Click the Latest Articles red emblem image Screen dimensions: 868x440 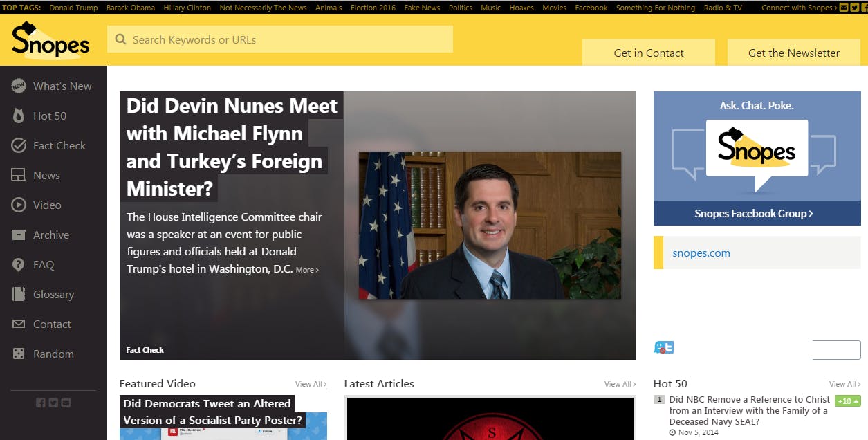pos(490,419)
